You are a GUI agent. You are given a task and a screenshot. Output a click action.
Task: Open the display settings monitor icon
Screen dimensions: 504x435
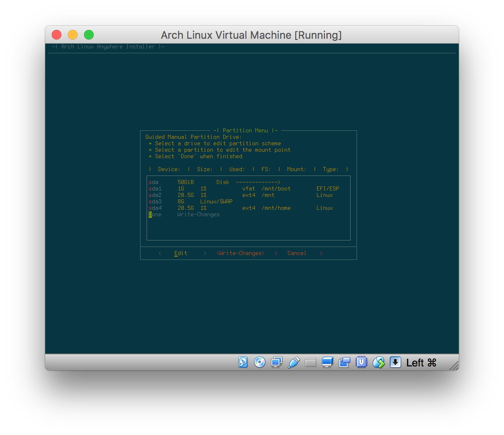328,362
